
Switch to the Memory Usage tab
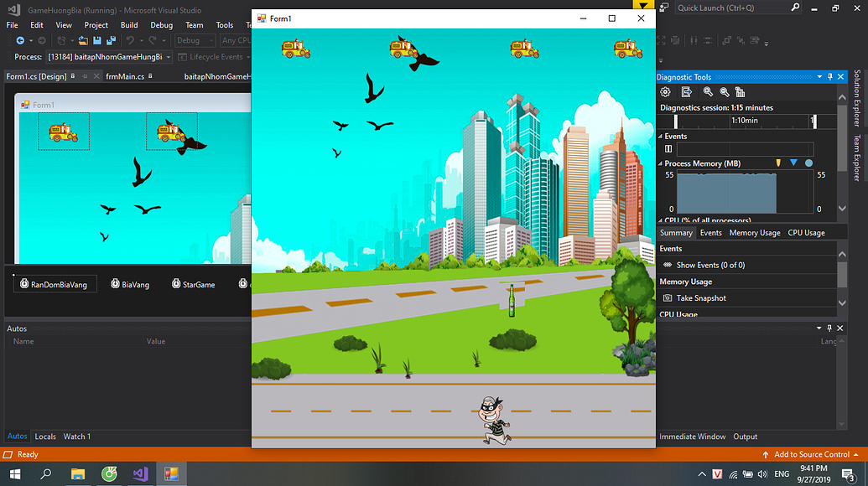(754, 233)
